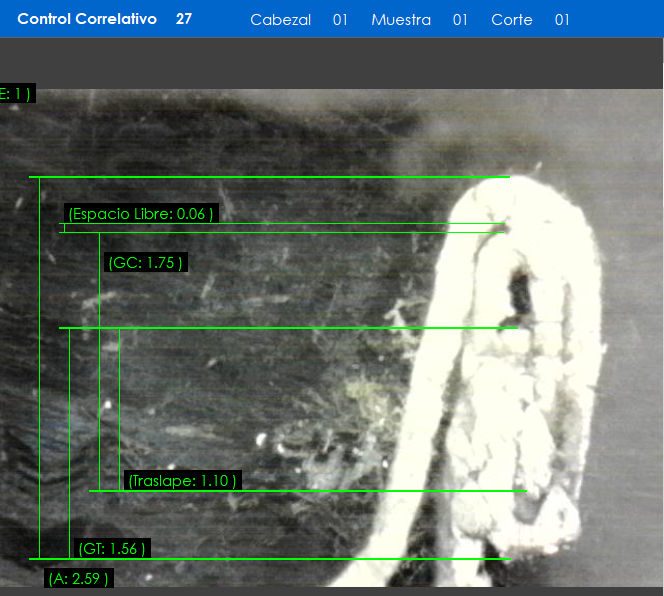Image resolution: width=664 pixels, height=596 pixels.
Task: Click the green line directly beneath Espacio Libre label
Action: (x=280, y=233)
